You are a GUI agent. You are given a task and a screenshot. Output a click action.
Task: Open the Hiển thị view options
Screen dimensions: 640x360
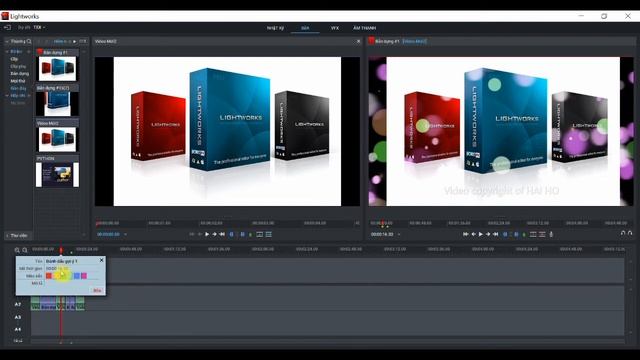pos(61,41)
